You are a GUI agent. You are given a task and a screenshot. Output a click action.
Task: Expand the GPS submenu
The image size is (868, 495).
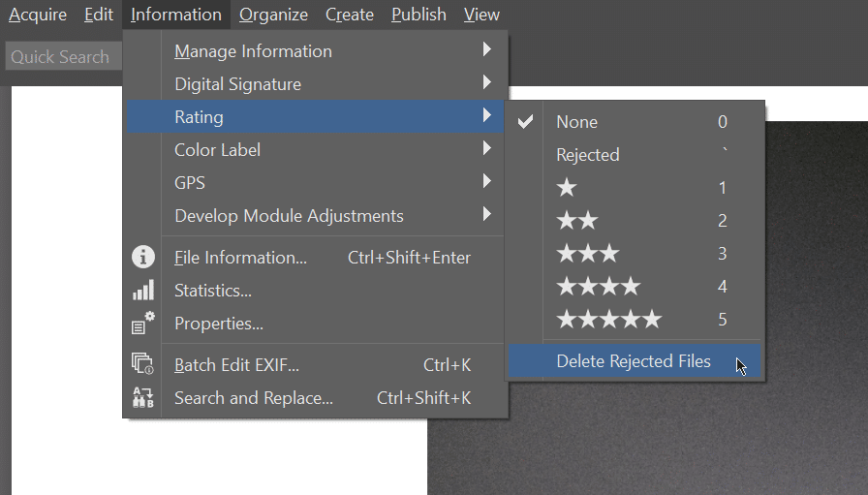click(316, 183)
